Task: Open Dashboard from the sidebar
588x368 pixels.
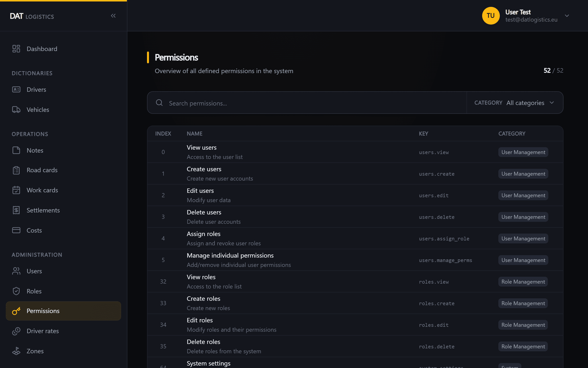Action: [x=63, y=49]
